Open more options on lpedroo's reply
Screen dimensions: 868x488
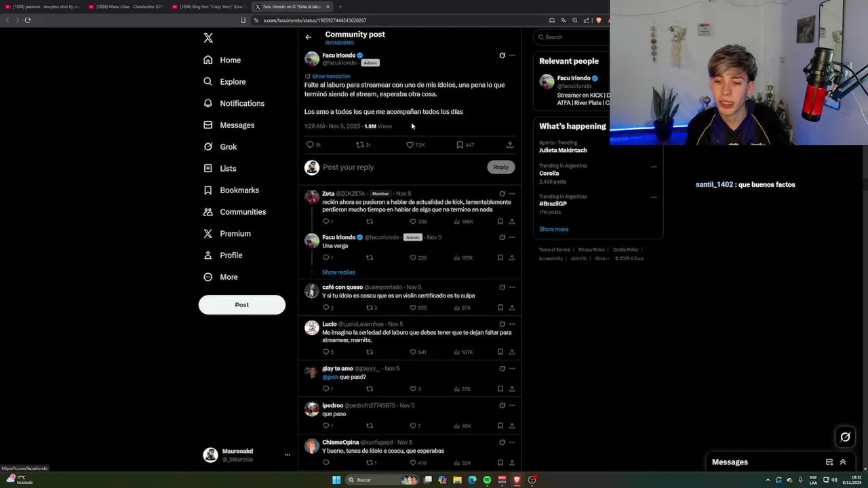pyautogui.click(x=512, y=405)
